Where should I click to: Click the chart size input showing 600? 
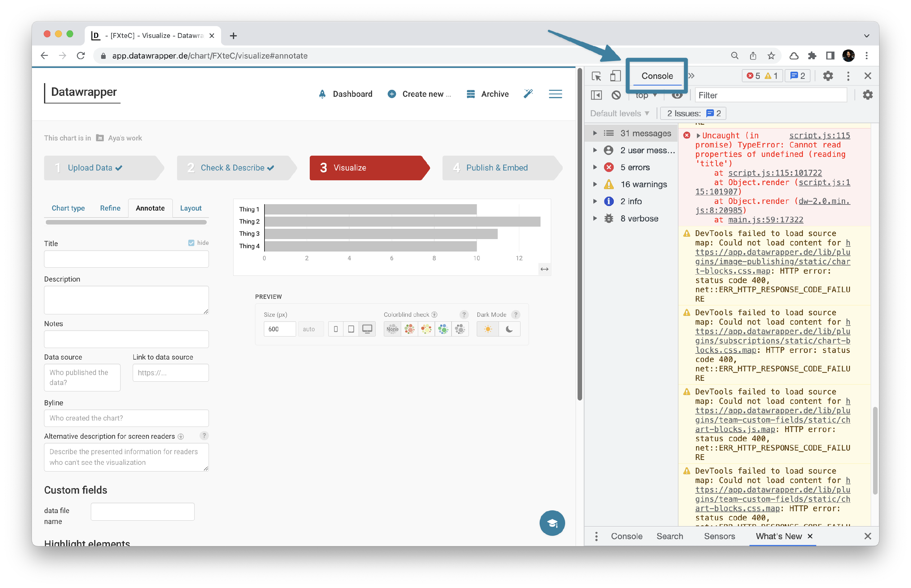(x=279, y=329)
